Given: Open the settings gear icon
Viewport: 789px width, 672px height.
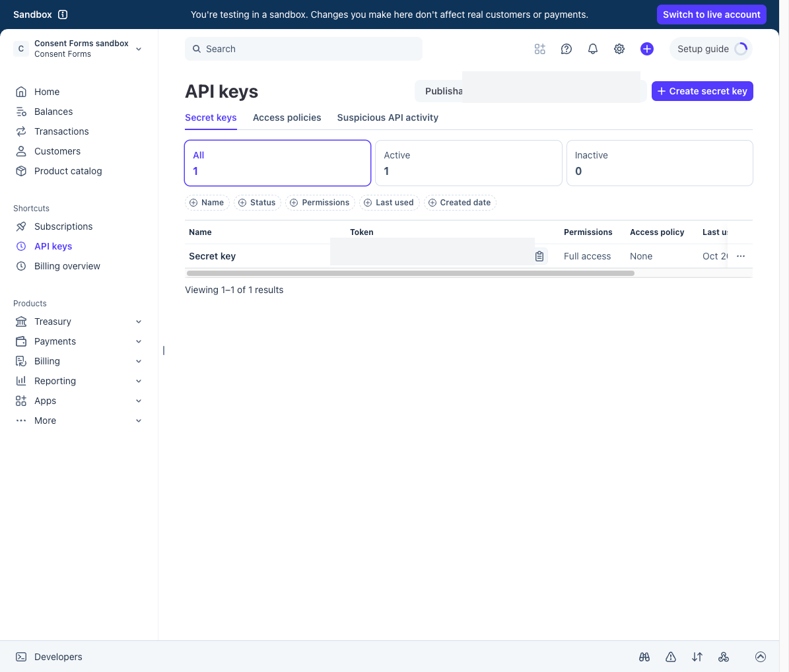Looking at the screenshot, I should pyautogui.click(x=619, y=49).
